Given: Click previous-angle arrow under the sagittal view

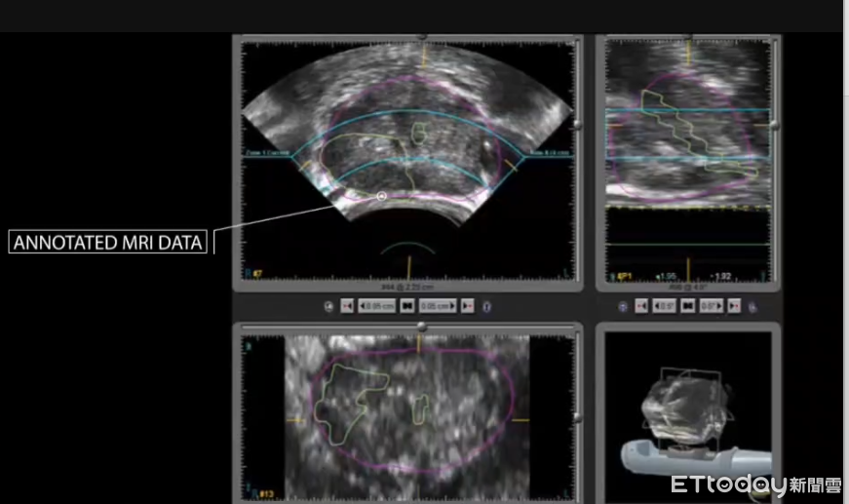Looking at the screenshot, I should pyautogui.click(x=641, y=306).
